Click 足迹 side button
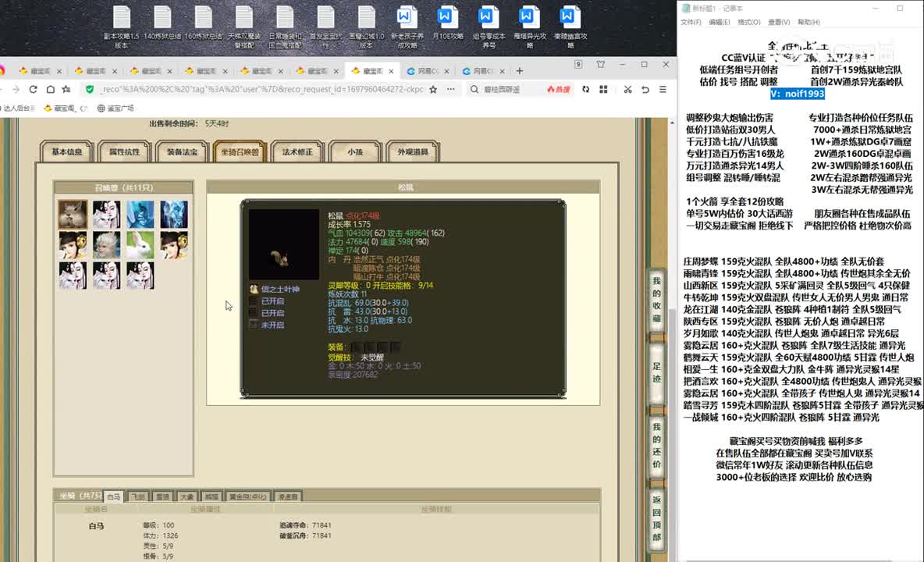924x562 pixels. [x=656, y=372]
